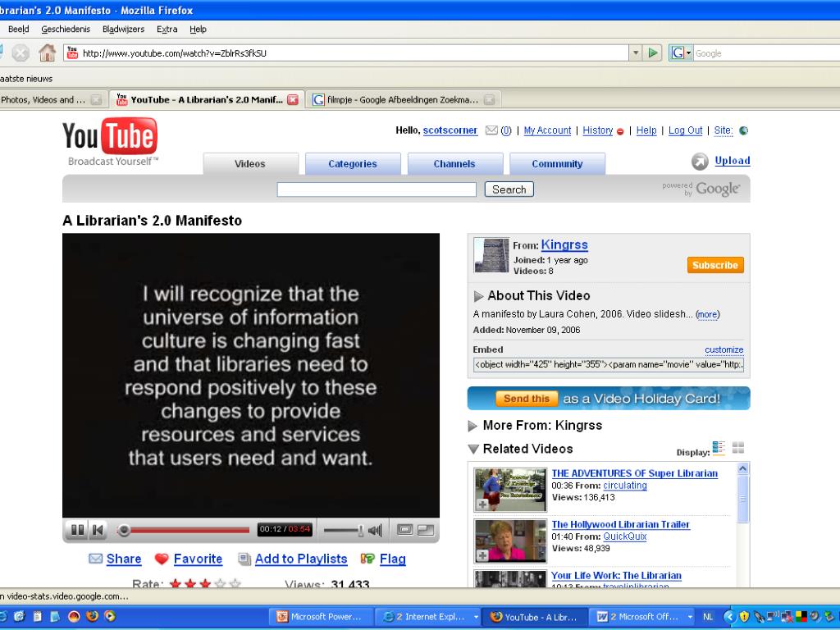This screenshot has width=840, height=630.
Task: Collapse the About This Video expander
Action: click(478, 296)
